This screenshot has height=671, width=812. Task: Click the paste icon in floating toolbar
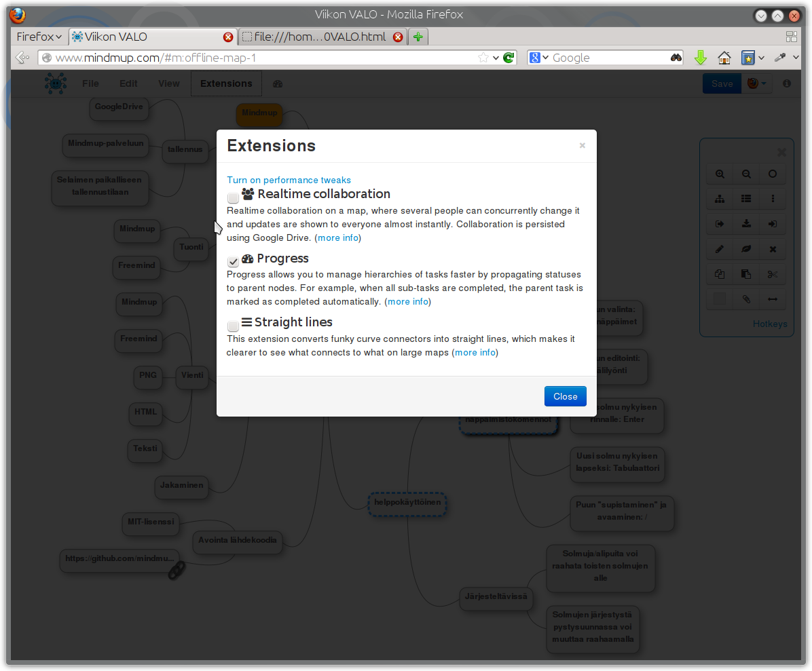[746, 274]
